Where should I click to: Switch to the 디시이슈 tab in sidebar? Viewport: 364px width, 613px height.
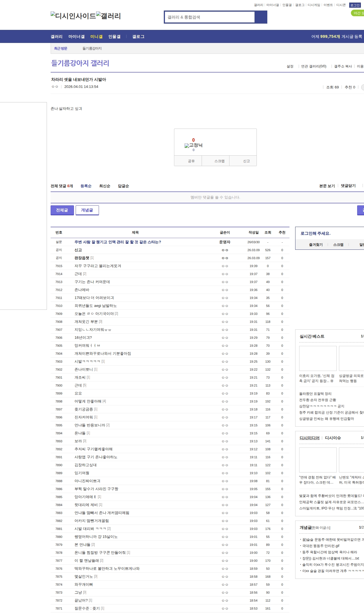[x=333, y=438]
